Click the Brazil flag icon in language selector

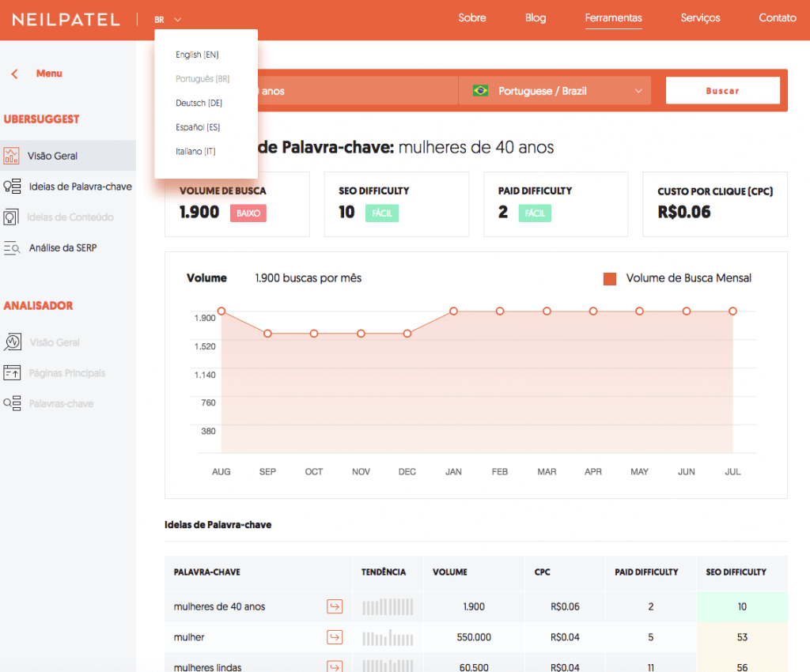[480, 91]
